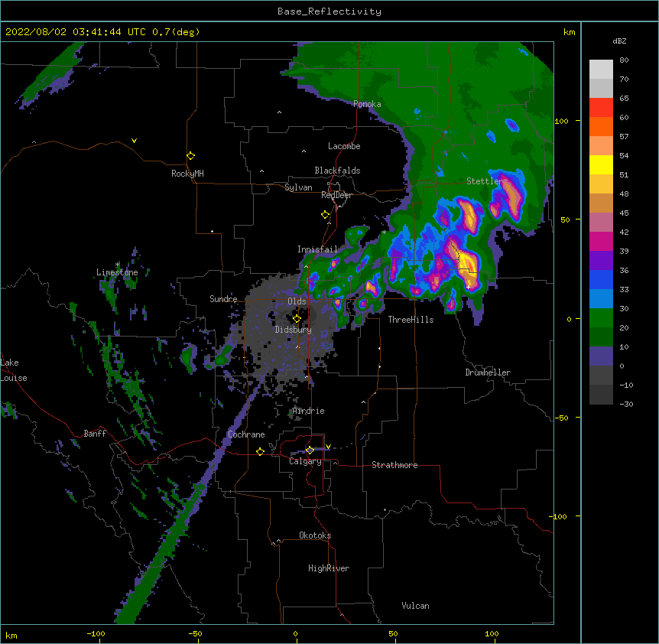This screenshot has width=659, height=644.
Task: Click the yellow diamond marker south of RedDeer
Action: coord(326,215)
